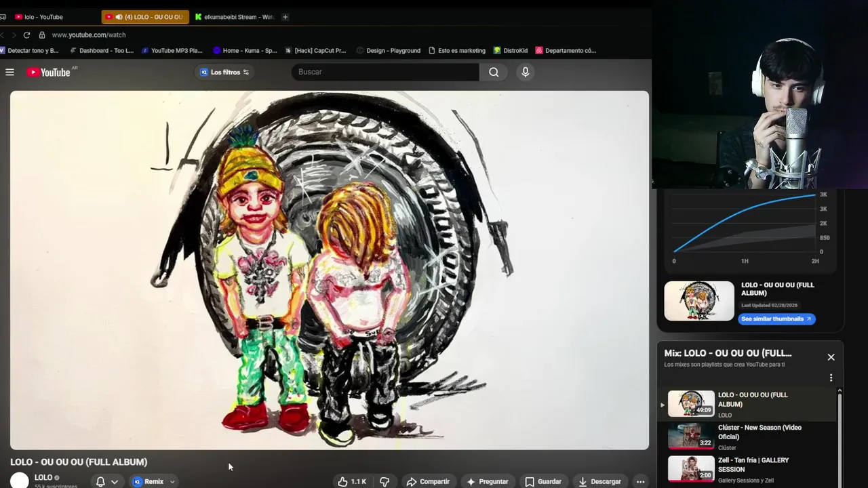868x488 pixels.
Task: Expand the notification bell dropdown arrow
Action: pos(115,482)
